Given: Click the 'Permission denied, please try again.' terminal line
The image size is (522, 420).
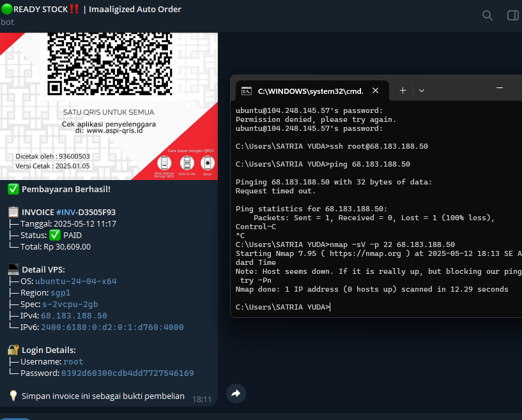Looking at the screenshot, I should pos(316,119).
